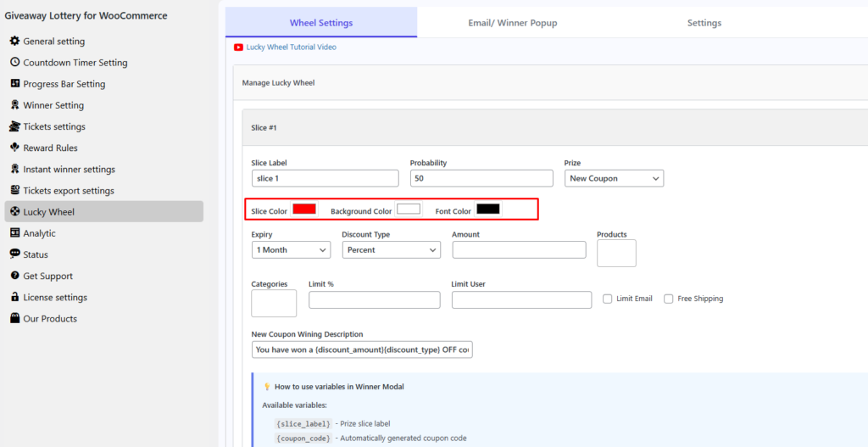Toggle the Free Shipping checkbox
This screenshot has height=447, width=868.
coord(669,299)
